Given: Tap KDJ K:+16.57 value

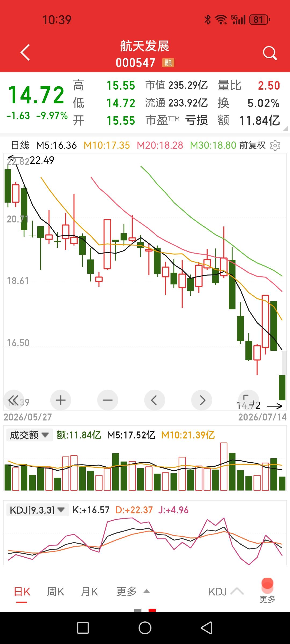Looking at the screenshot, I should [91, 510].
